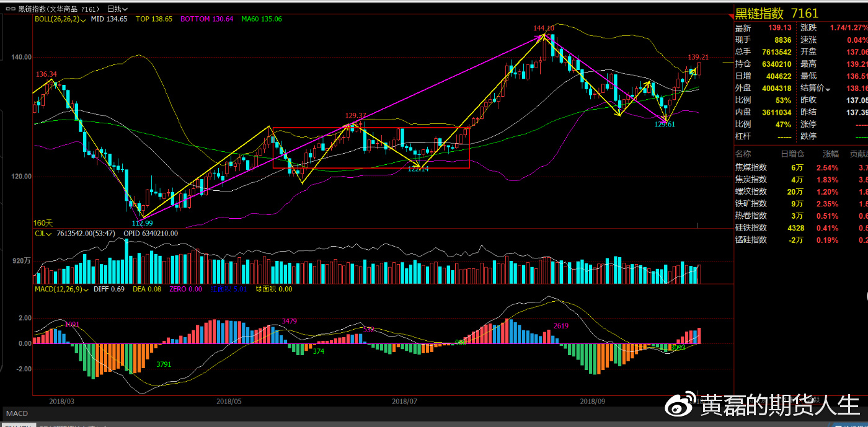Expand the MACD(12,26,9) indicator dropdown
The width and height of the screenshot is (868, 427).
click(61, 289)
